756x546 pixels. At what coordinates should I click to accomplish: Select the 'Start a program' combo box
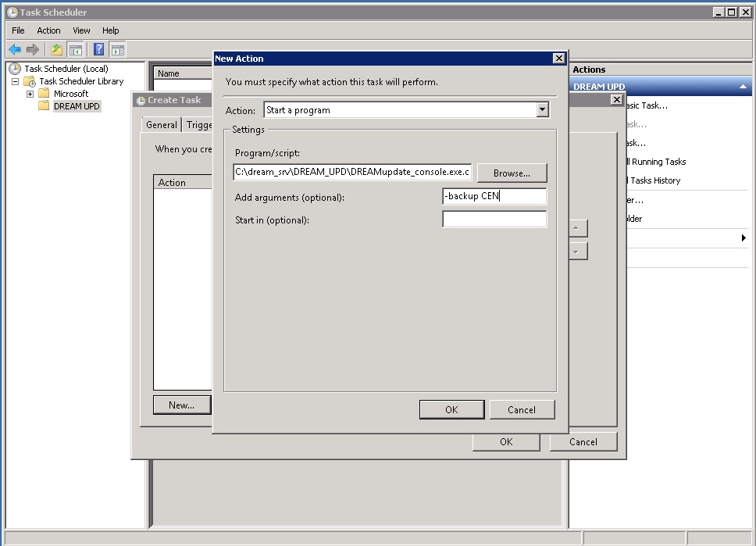pyautogui.click(x=406, y=109)
